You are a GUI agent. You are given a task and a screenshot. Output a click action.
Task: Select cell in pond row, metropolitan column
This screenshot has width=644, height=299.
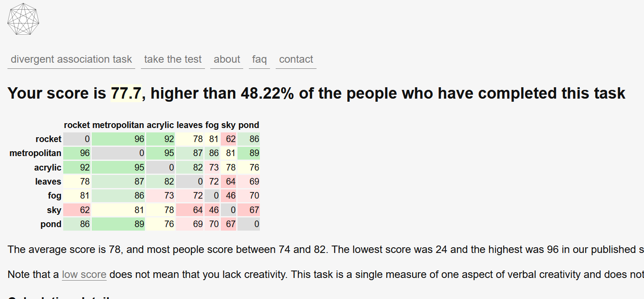pos(118,224)
